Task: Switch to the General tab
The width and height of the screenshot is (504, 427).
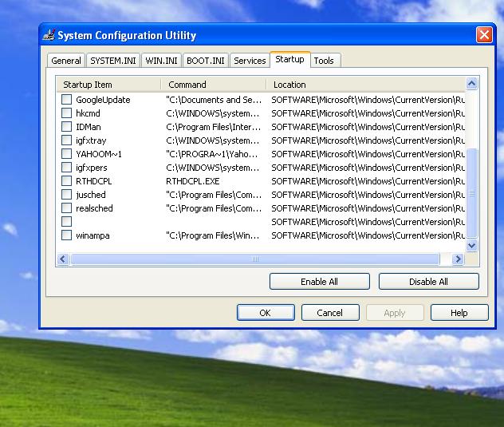Action: click(66, 61)
